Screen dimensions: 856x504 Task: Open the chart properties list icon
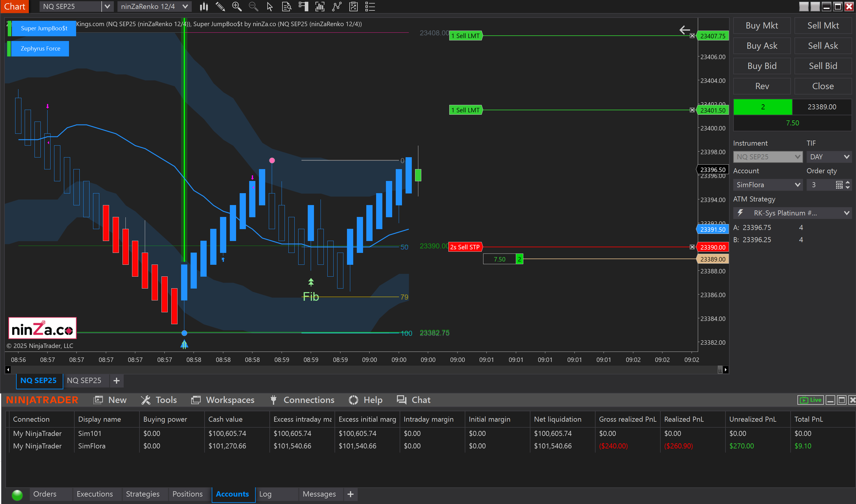coord(370,7)
